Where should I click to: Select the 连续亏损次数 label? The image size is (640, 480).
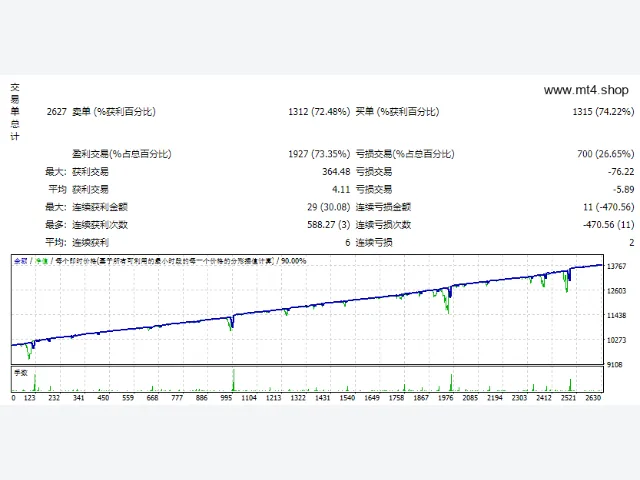[383, 225]
